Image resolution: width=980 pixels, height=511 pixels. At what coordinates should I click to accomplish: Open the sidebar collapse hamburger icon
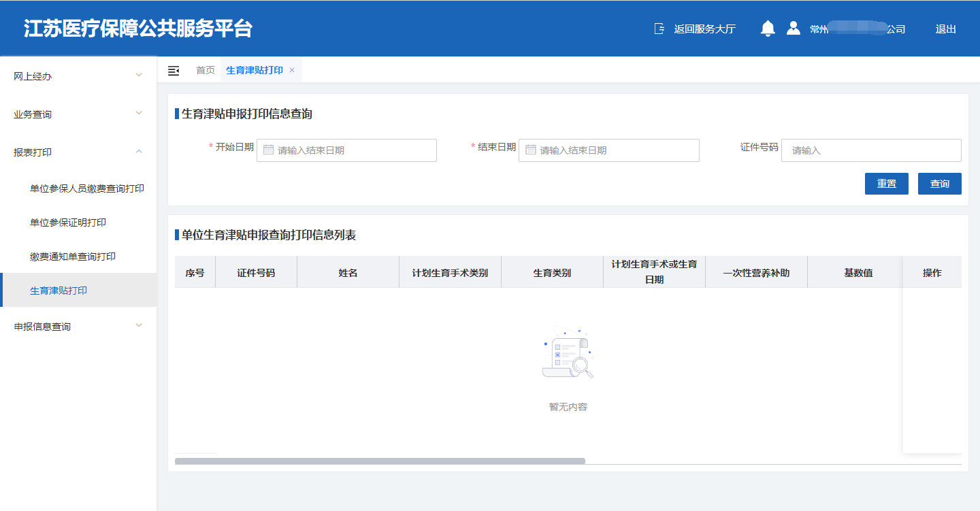coord(174,70)
